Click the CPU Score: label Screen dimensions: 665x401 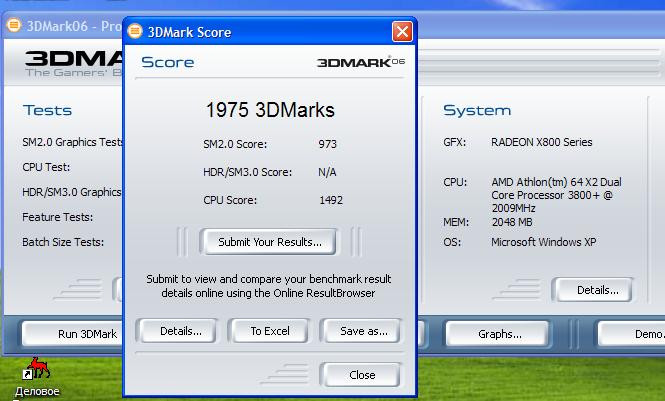(x=230, y=200)
